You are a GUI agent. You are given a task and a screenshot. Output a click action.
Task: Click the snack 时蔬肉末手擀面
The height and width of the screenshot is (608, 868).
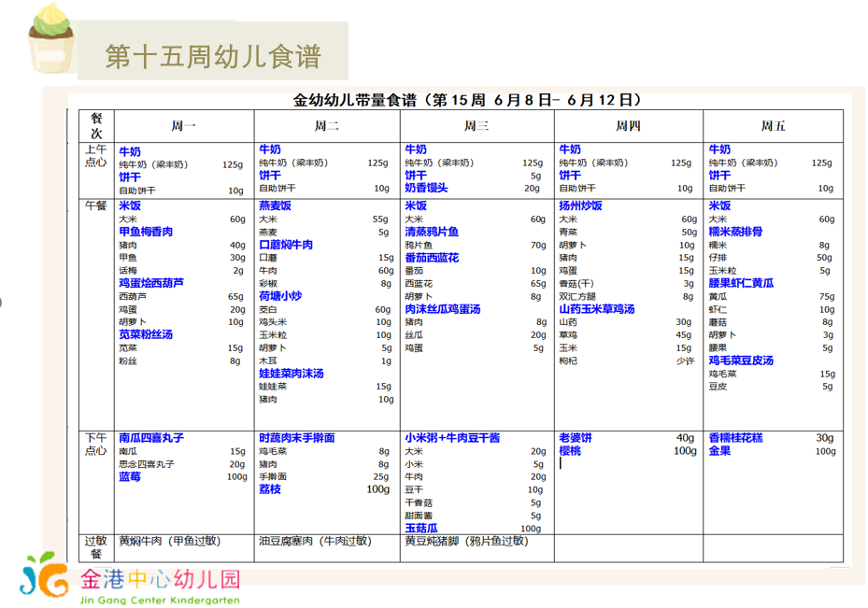(x=297, y=438)
